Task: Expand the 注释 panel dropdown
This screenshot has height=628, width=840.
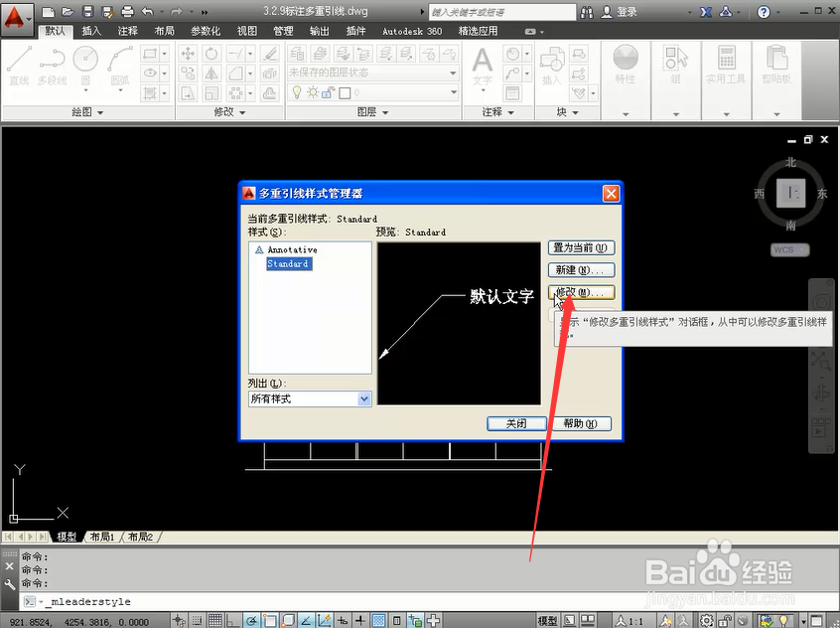Action: coord(497,112)
